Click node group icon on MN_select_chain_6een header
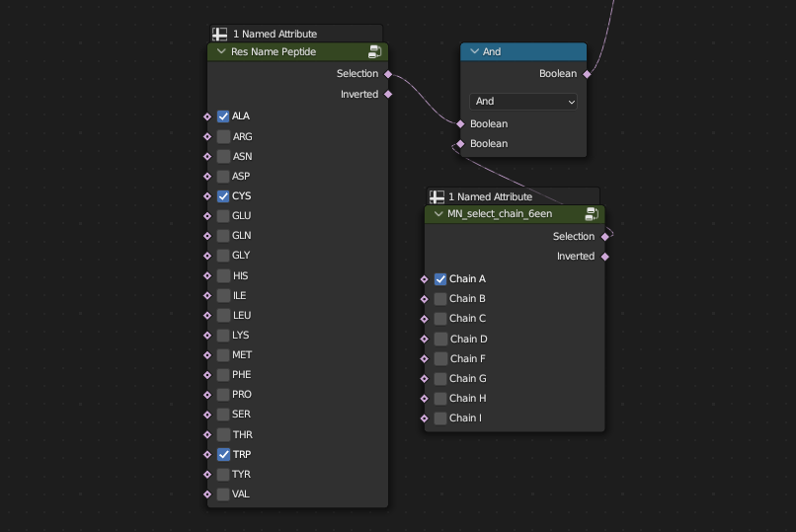 point(592,213)
